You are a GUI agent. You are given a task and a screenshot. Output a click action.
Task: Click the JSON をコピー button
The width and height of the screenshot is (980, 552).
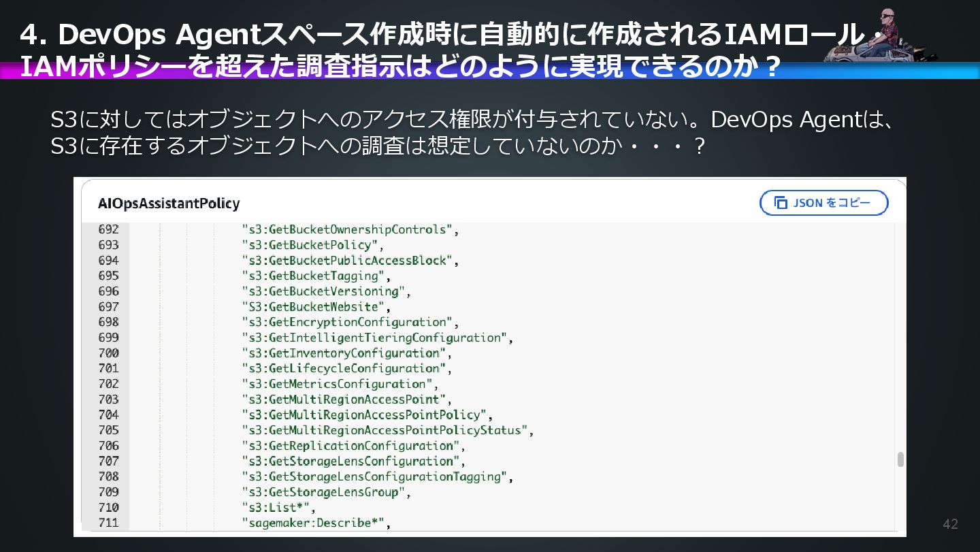[x=824, y=203]
